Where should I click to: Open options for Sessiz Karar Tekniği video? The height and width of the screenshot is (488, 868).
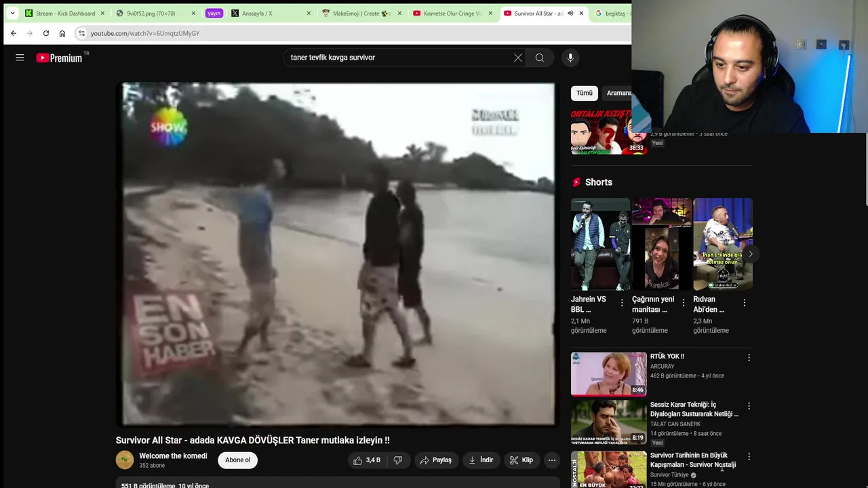click(x=749, y=406)
